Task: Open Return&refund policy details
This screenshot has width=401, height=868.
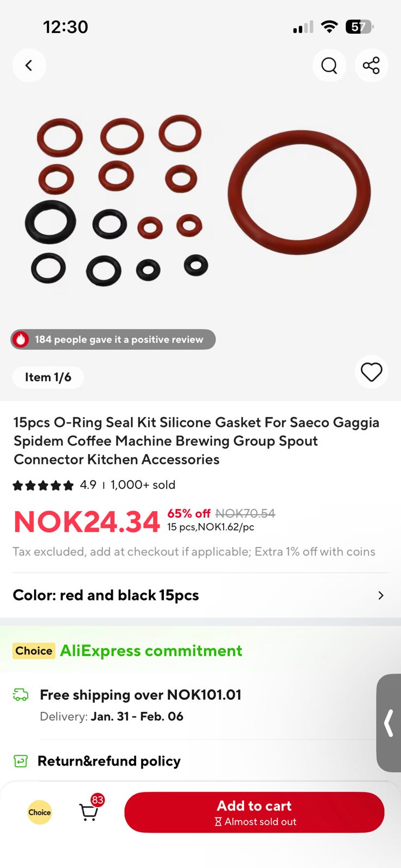Action: click(109, 761)
